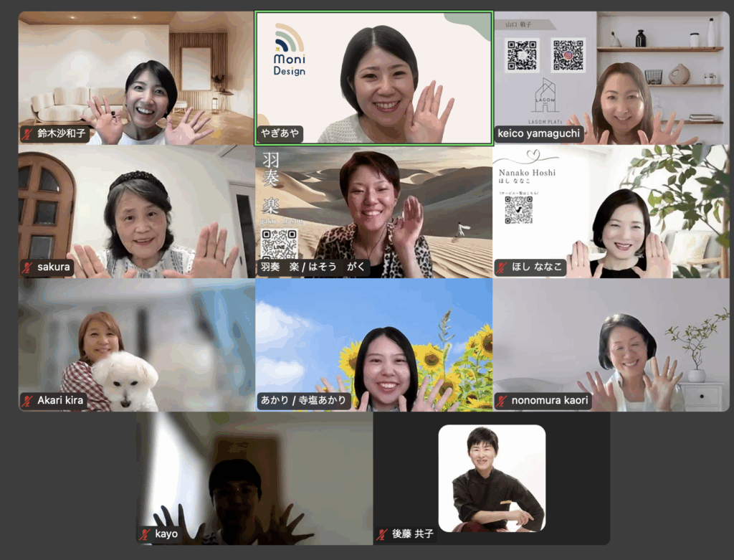Click ほし ななこ's muted microphone icon

coord(503,267)
